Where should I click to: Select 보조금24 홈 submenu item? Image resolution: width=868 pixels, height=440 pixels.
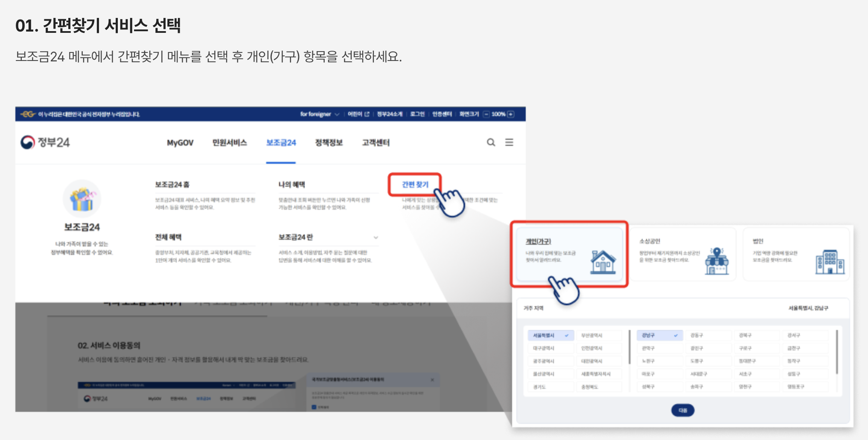point(172,185)
